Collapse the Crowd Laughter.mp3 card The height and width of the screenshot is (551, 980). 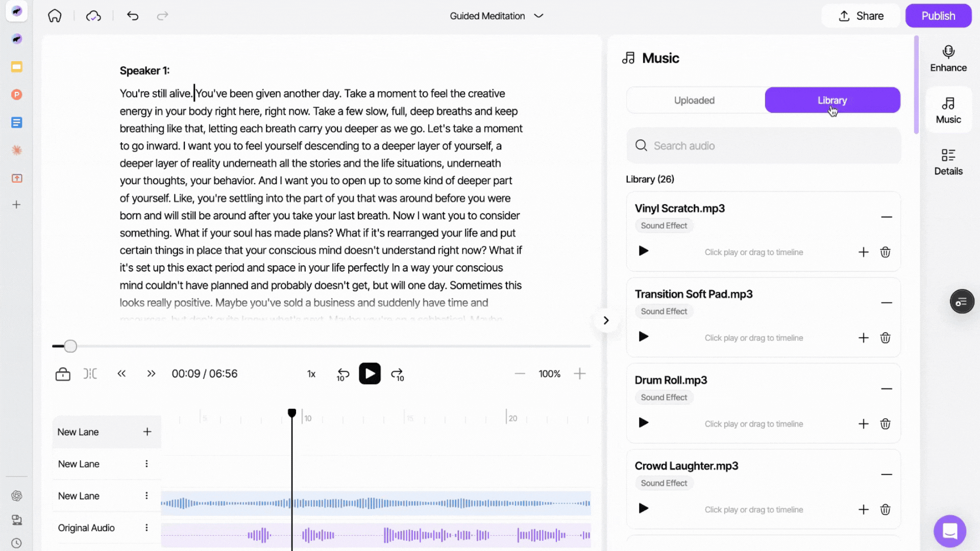[x=886, y=474]
